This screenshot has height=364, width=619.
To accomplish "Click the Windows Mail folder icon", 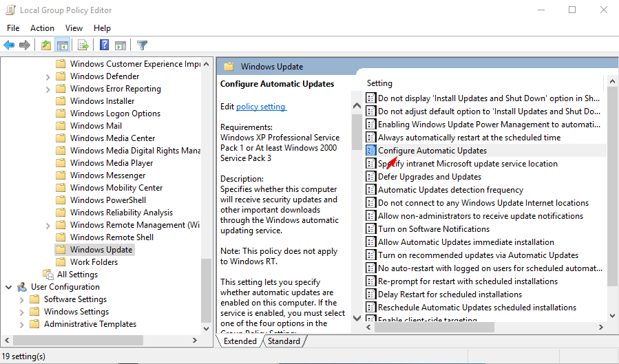I will coord(61,126).
